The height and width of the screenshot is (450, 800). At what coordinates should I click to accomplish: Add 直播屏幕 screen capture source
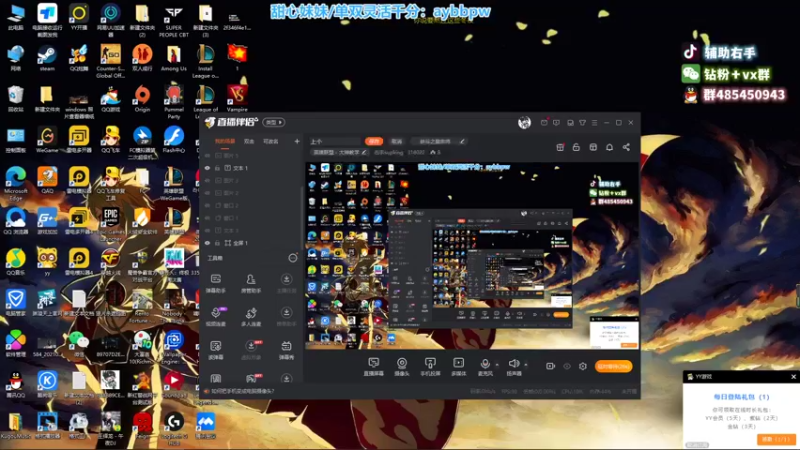tap(373, 366)
